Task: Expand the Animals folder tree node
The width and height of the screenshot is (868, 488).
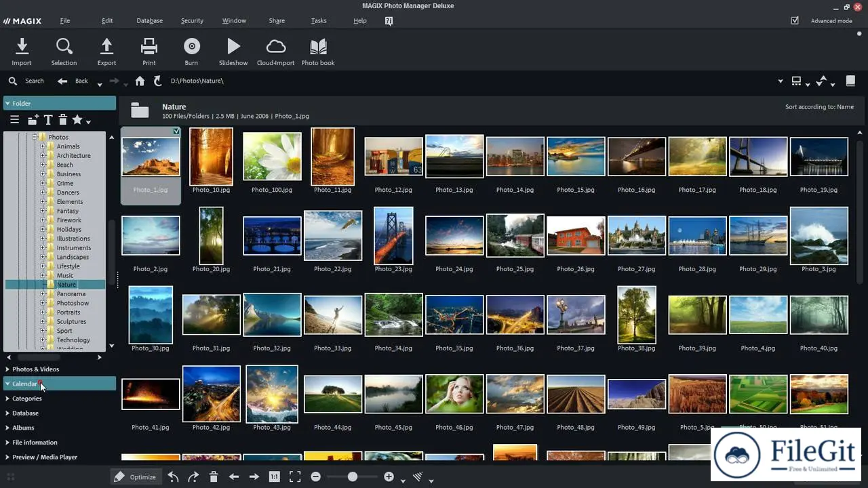Action: coord(43,146)
